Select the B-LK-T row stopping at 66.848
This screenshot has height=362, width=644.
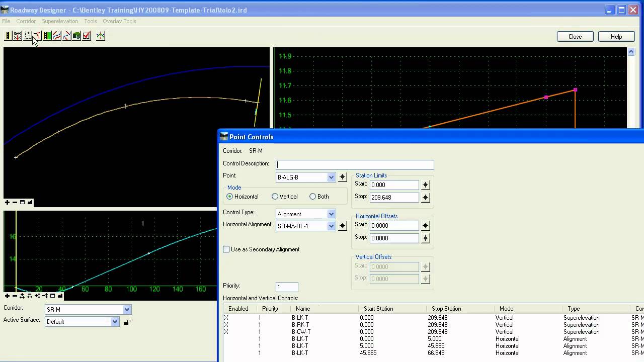coord(433,353)
